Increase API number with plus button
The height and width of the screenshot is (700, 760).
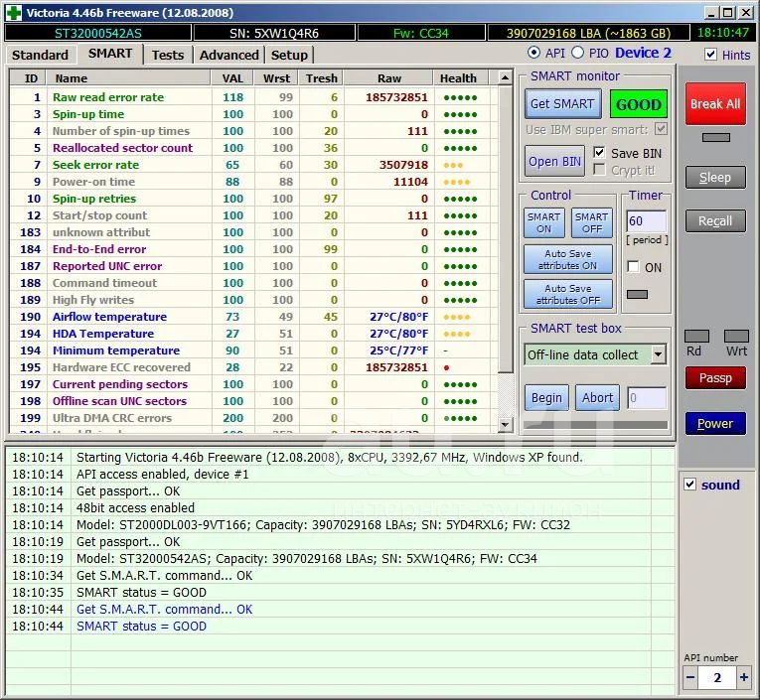(x=743, y=677)
